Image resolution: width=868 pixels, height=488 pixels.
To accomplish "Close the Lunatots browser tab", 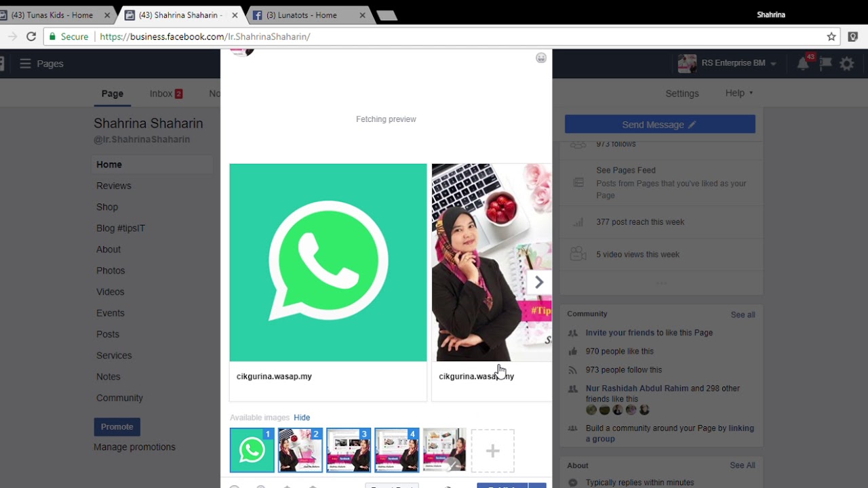I will pyautogui.click(x=362, y=15).
